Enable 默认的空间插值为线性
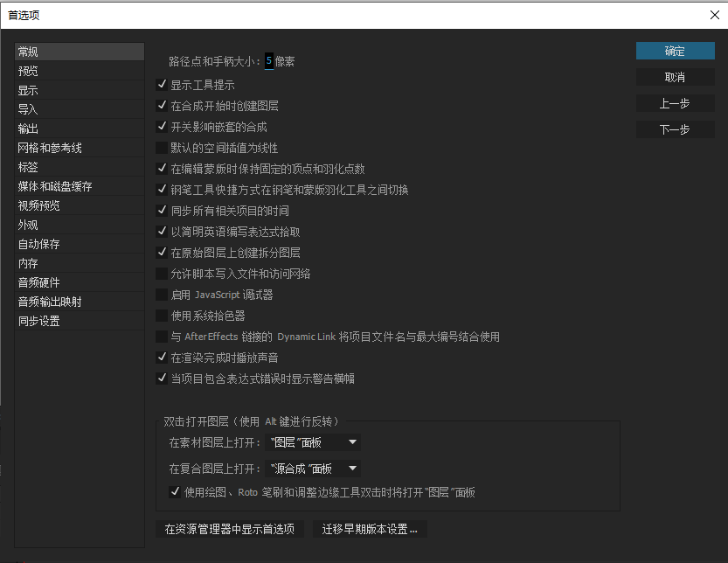The image size is (728, 563). tap(162, 148)
